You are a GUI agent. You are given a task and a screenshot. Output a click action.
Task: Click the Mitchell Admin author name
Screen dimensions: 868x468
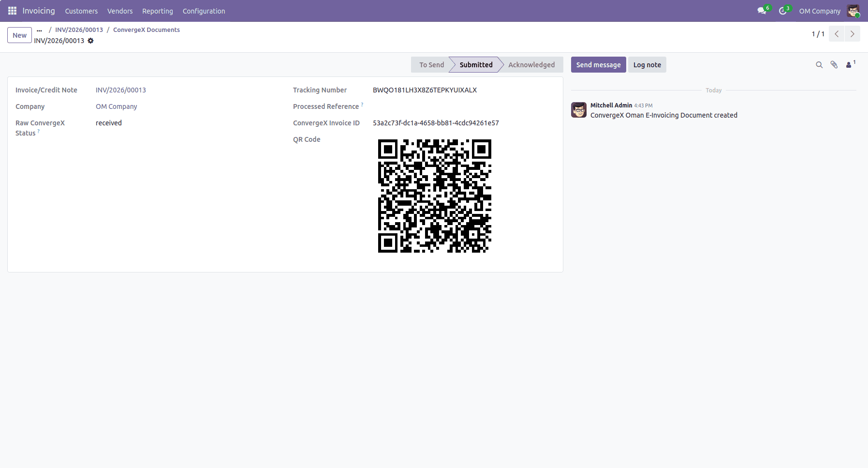[x=611, y=105]
